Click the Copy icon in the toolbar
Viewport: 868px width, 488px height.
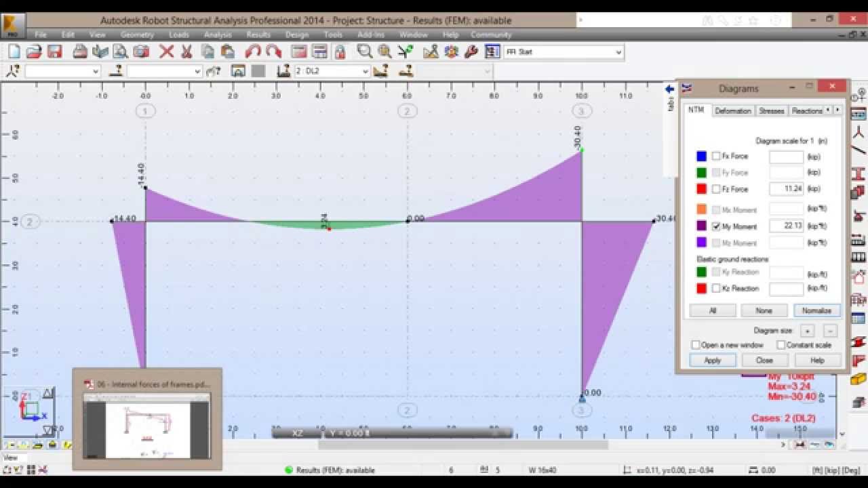click(x=208, y=52)
